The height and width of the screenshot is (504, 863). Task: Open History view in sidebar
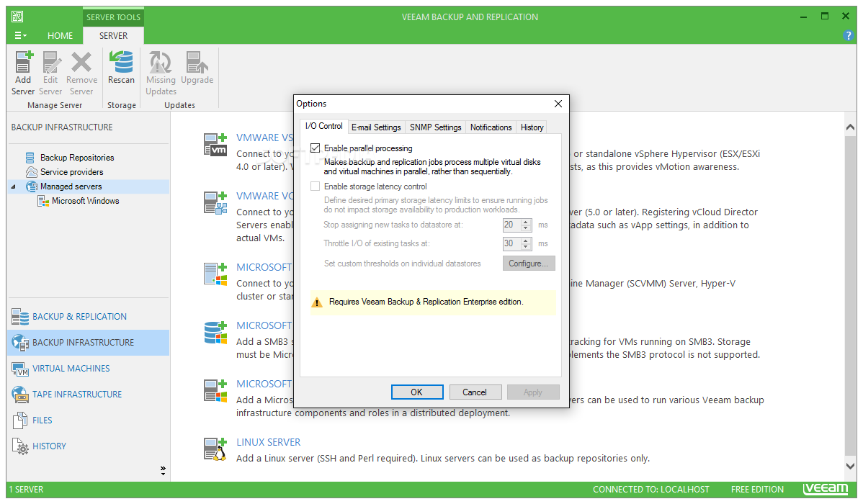tap(88, 446)
